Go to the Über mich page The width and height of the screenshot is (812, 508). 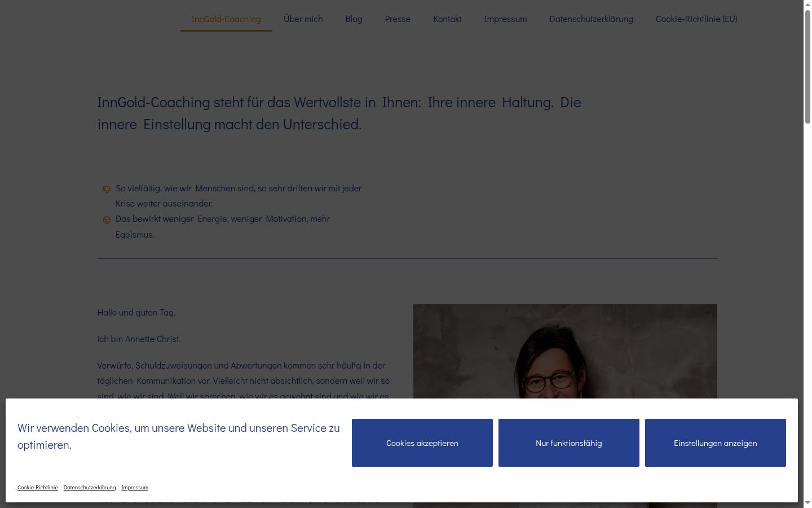(x=303, y=19)
